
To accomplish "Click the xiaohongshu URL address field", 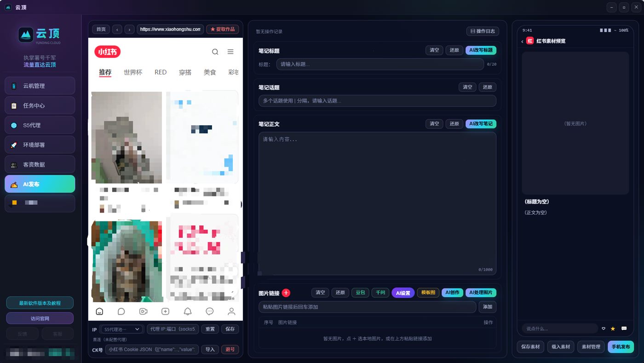I will [170, 29].
